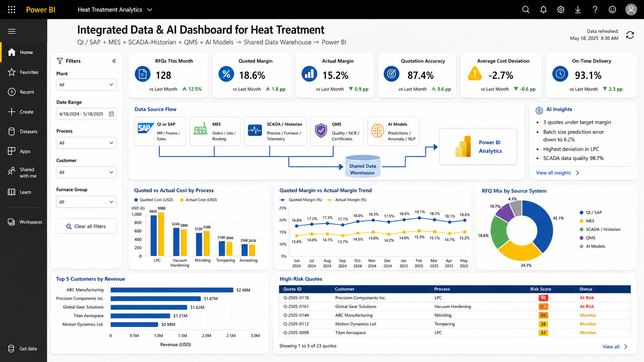Expand the Furnace Group dropdown
The width and height of the screenshot is (644, 362).
[86, 202]
